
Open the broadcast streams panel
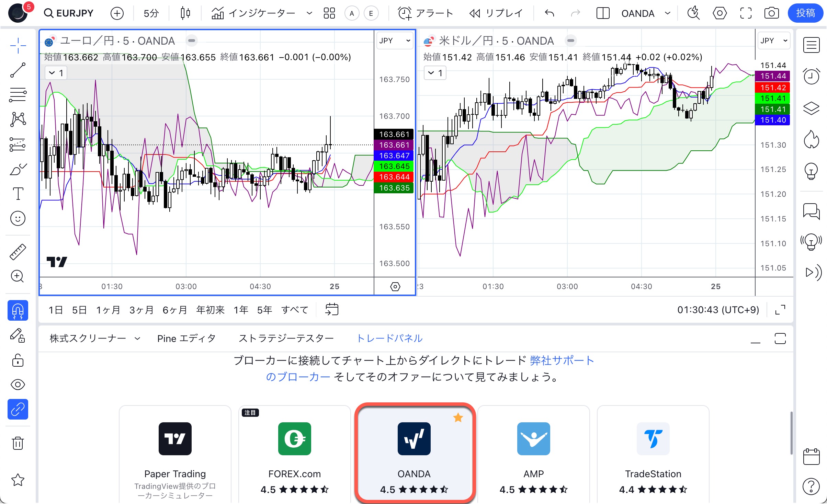click(813, 272)
